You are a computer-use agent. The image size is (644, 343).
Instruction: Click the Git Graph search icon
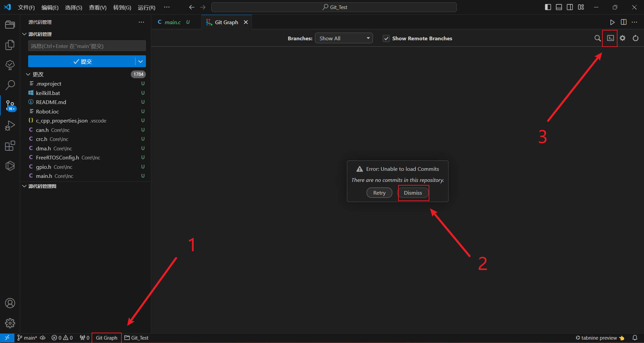pyautogui.click(x=597, y=38)
